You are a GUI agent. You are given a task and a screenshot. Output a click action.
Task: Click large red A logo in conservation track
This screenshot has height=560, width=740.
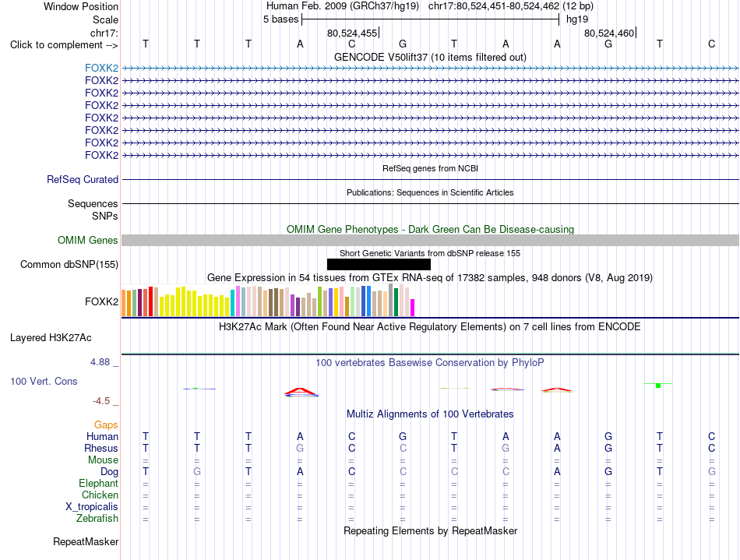coord(301,392)
